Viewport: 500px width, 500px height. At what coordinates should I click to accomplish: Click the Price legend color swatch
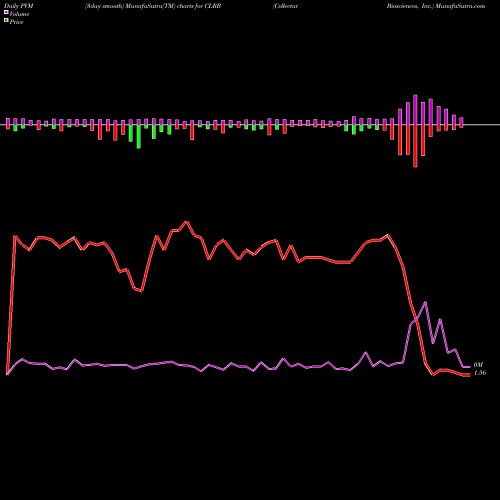coord(6,21)
